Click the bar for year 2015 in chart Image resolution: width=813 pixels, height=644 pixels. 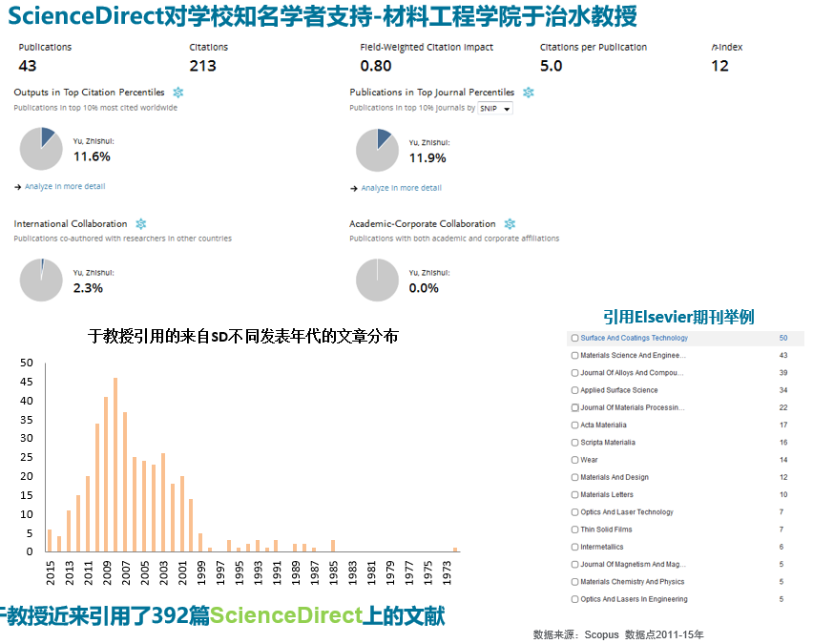50,540
